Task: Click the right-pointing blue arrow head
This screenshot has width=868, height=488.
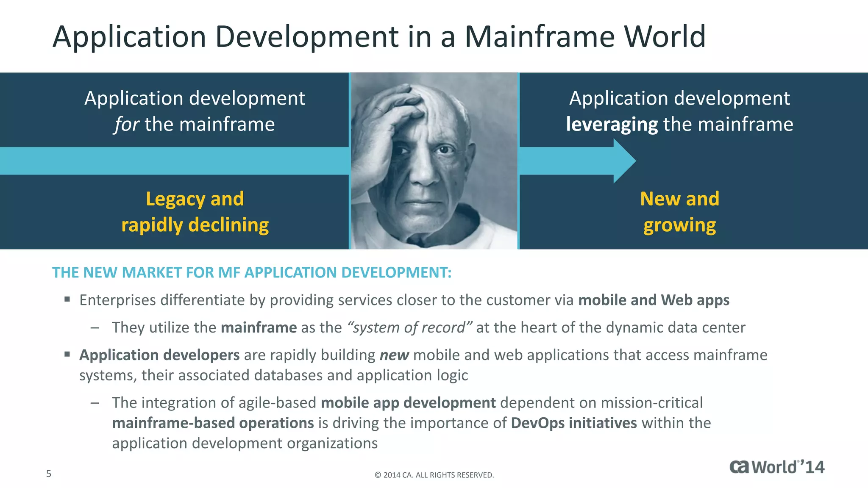Action: pyautogui.click(x=623, y=161)
